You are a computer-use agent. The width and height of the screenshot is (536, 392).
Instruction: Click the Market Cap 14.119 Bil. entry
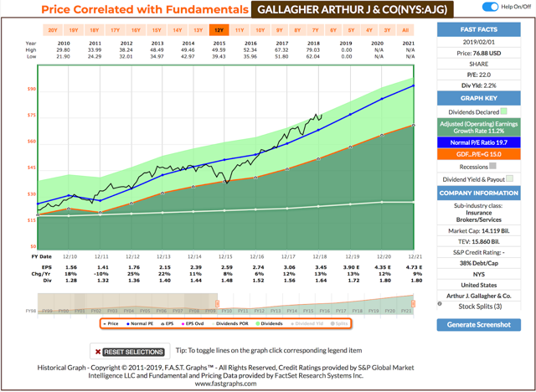pos(478,230)
